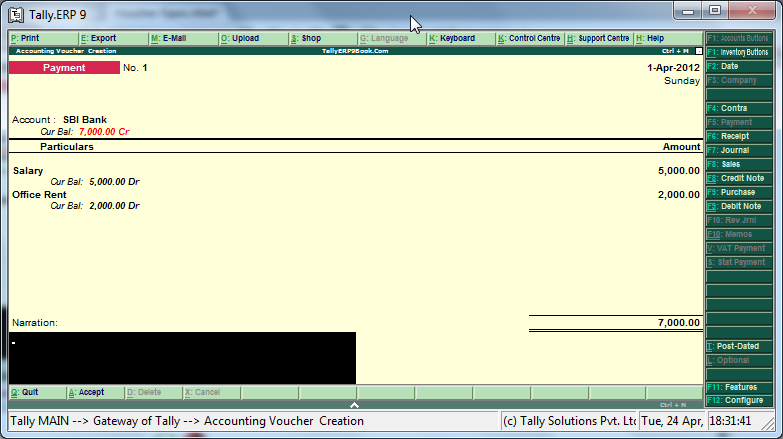Click the TallyERP9Book.Com title text
Viewport: 783px width, 439px height.
click(355, 51)
